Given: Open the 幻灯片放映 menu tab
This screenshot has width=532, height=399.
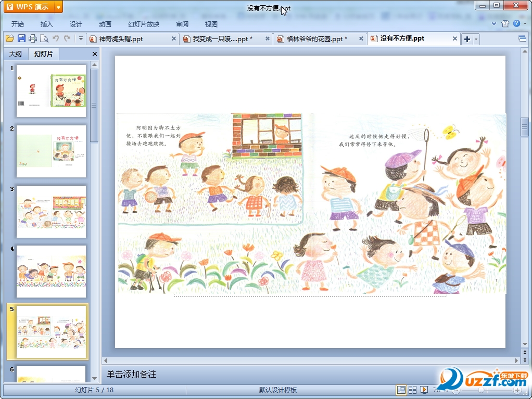Looking at the screenshot, I should [144, 24].
